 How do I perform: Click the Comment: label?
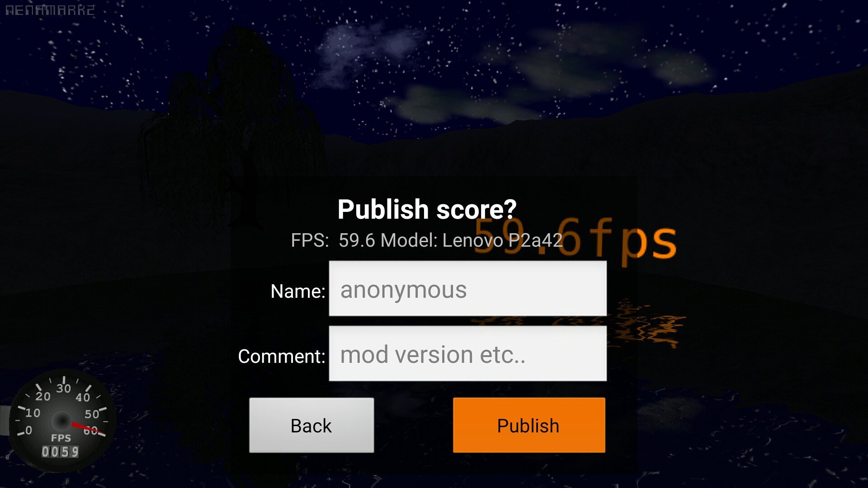[x=281, y=356]
